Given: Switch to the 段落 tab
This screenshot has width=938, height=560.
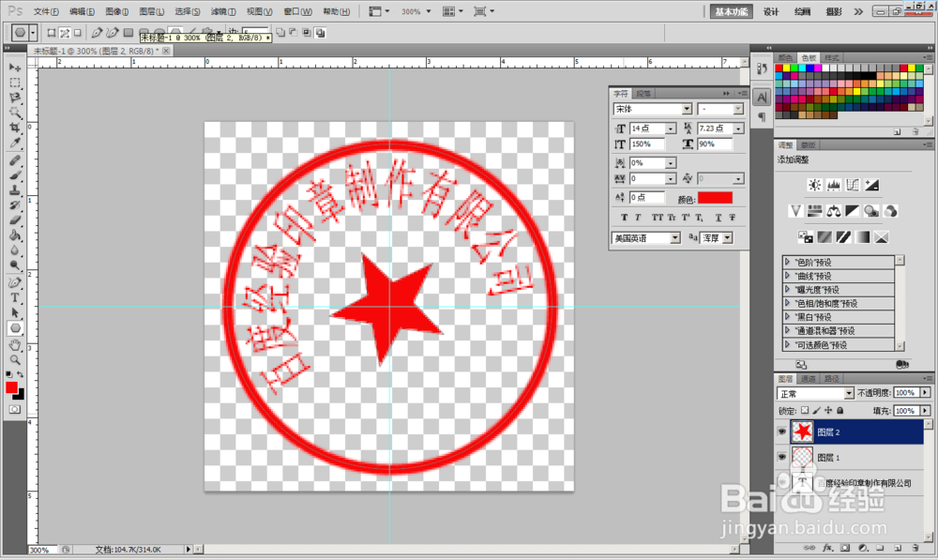Looking at the screenshot, I should coord(643,94).
